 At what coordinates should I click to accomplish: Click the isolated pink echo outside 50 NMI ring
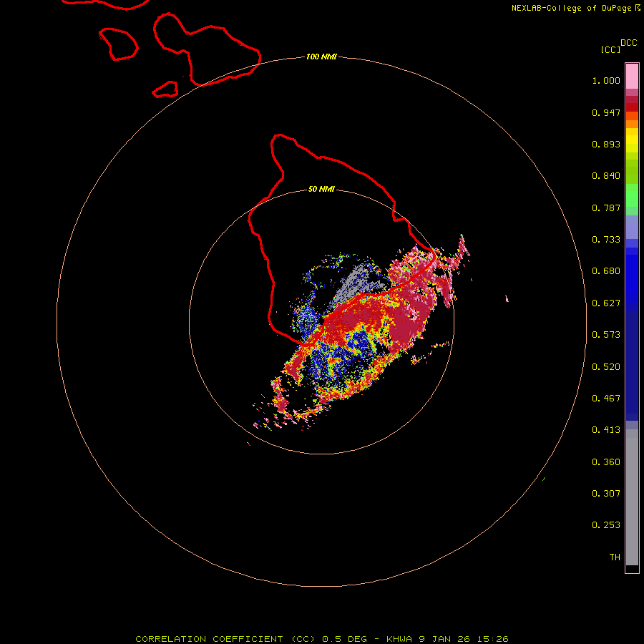[x=507, y=298]
